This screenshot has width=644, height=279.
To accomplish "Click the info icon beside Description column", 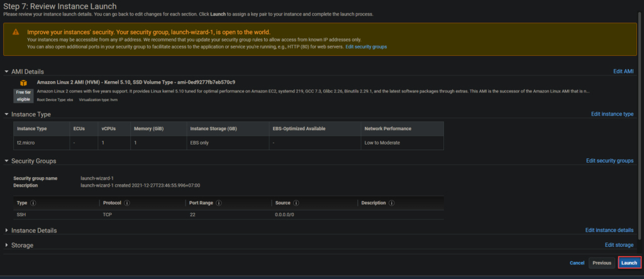I will pyautogui.click(x=392, y=203).
